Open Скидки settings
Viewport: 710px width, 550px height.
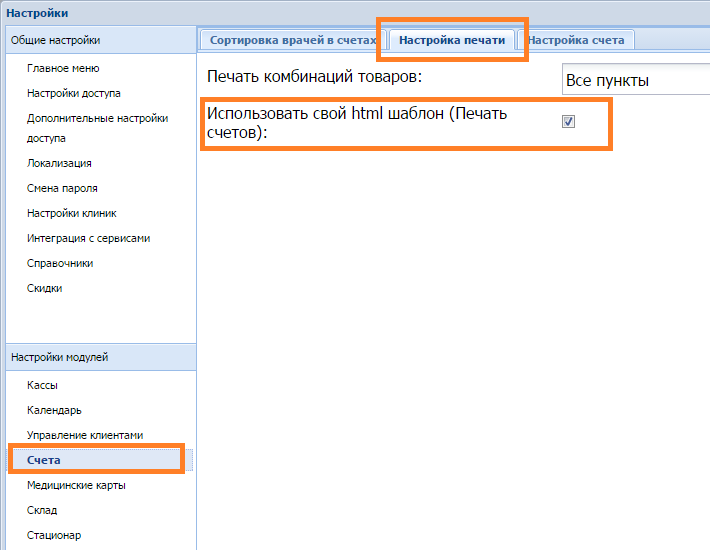[x=44, y=288]
